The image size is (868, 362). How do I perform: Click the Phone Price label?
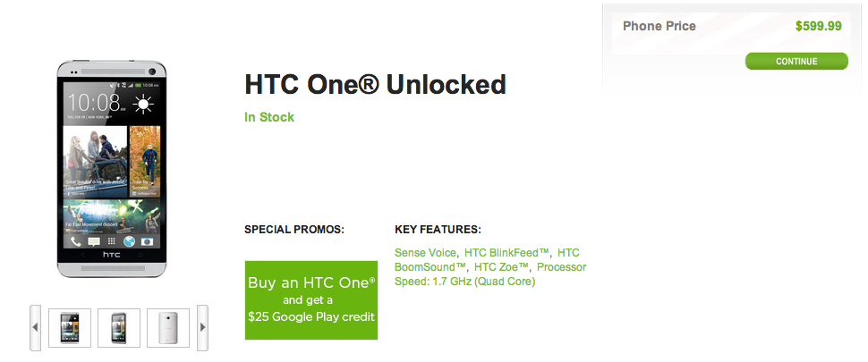(659, 26)
